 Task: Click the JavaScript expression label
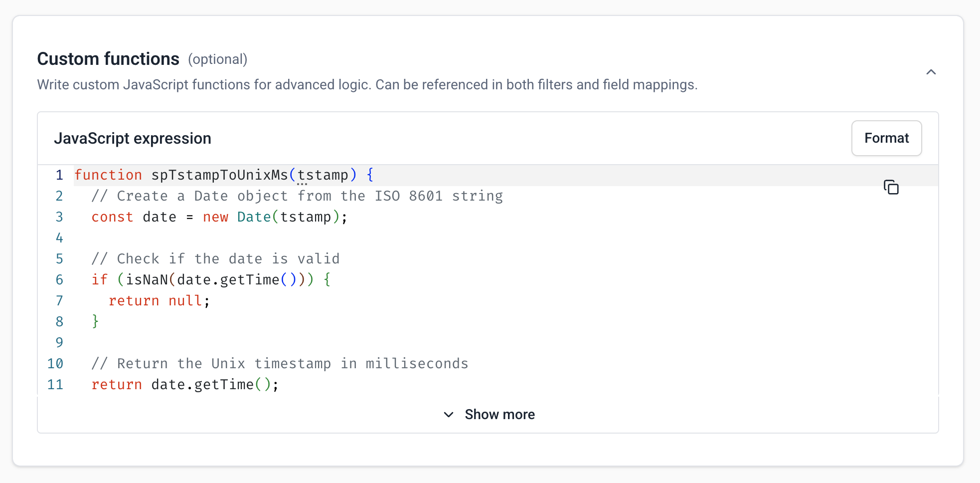click(x=133, y=138)
